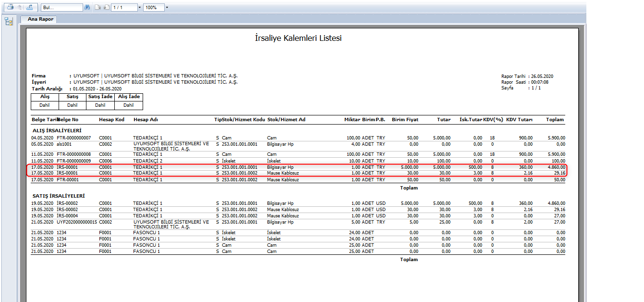Click the ALIŞ İRSALİYELERİ group header
Viewport: 644px width, 302px height.
(x=57, y=130)
